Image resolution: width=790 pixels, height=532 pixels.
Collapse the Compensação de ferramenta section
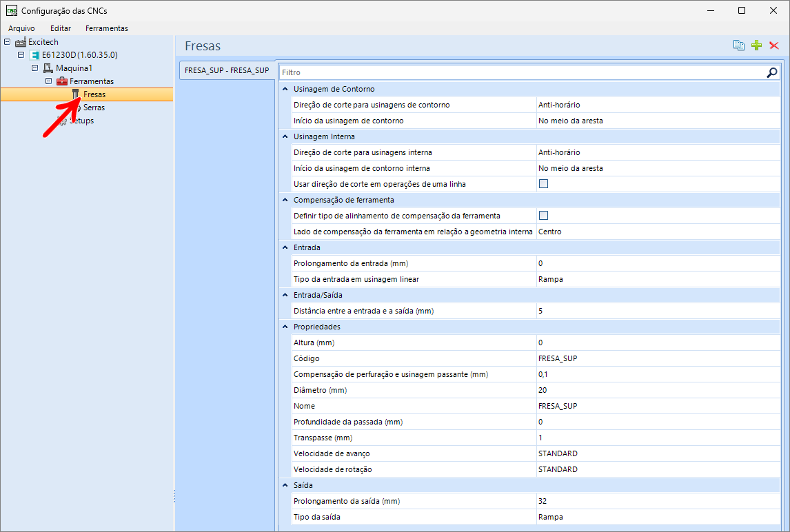click(285, 200)
